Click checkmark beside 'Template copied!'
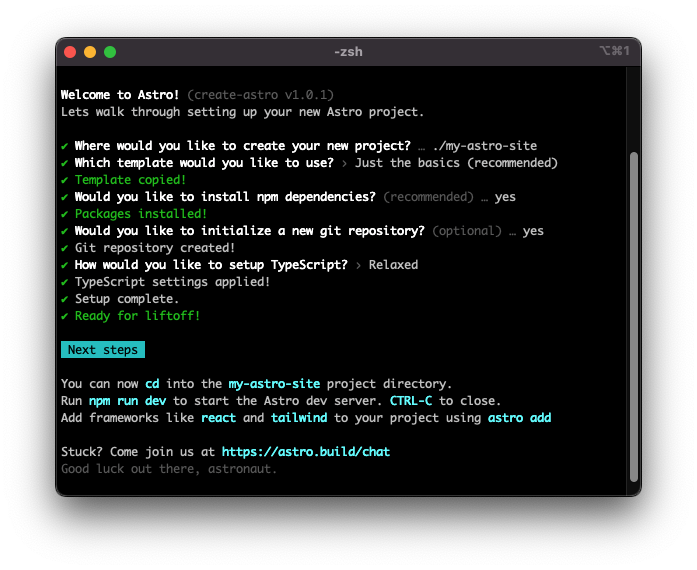 tap(65, 180)
